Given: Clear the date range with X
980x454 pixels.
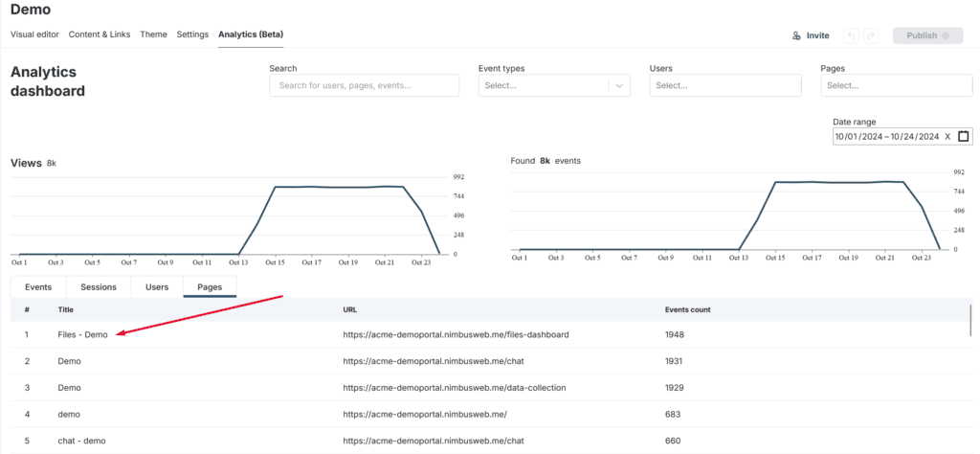Looking at the screenshot, I should 947,136.
